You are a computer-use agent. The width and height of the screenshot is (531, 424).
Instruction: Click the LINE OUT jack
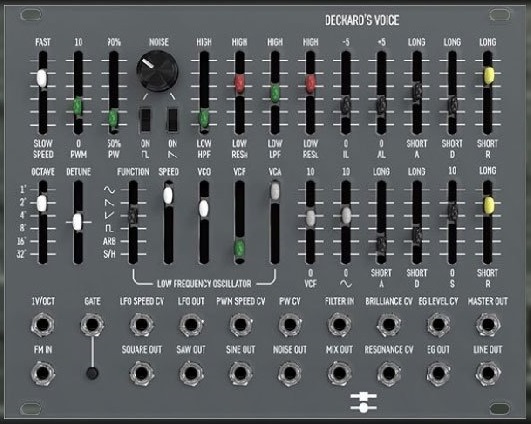pyautogui.click(x=488, y=373)
